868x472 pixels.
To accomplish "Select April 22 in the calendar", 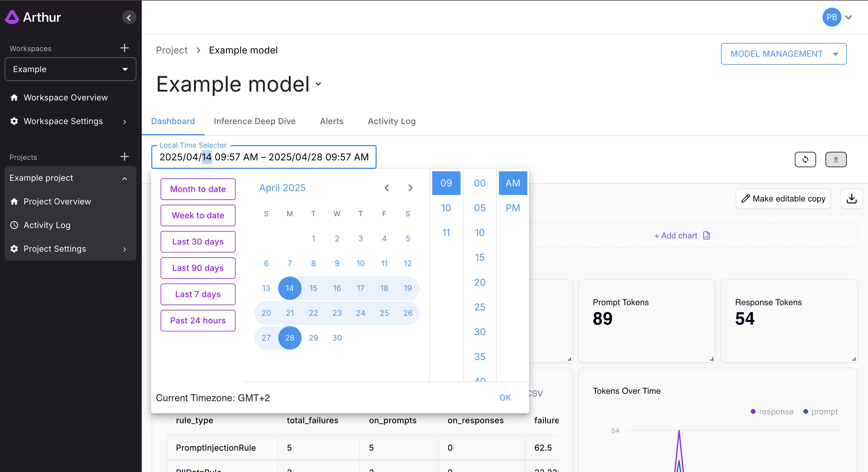I will point(313,313).
